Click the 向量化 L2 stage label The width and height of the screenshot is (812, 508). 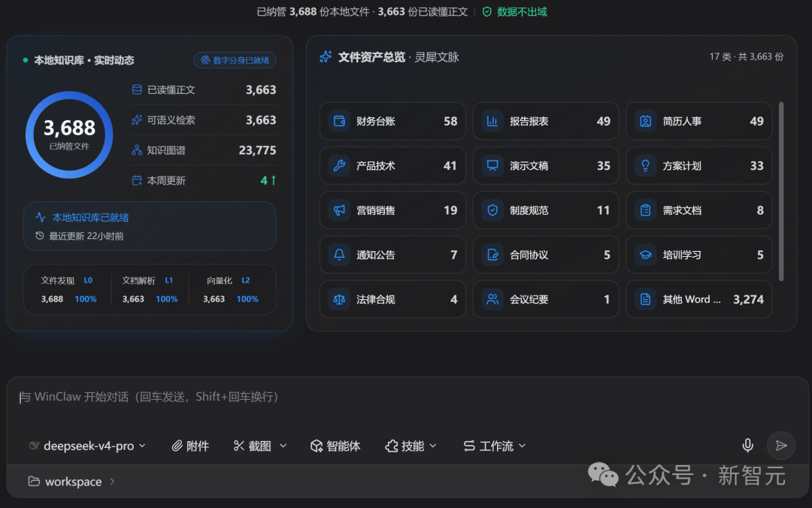coord(229,280)
